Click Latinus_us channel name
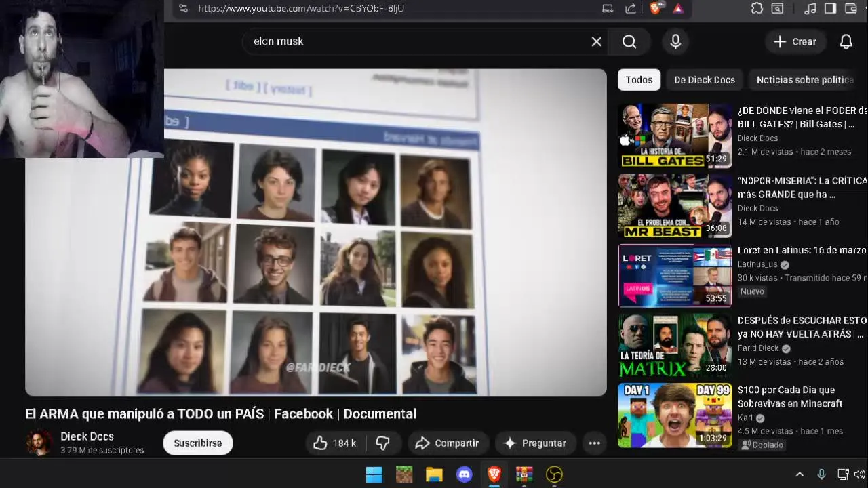 tap(757, 265)
